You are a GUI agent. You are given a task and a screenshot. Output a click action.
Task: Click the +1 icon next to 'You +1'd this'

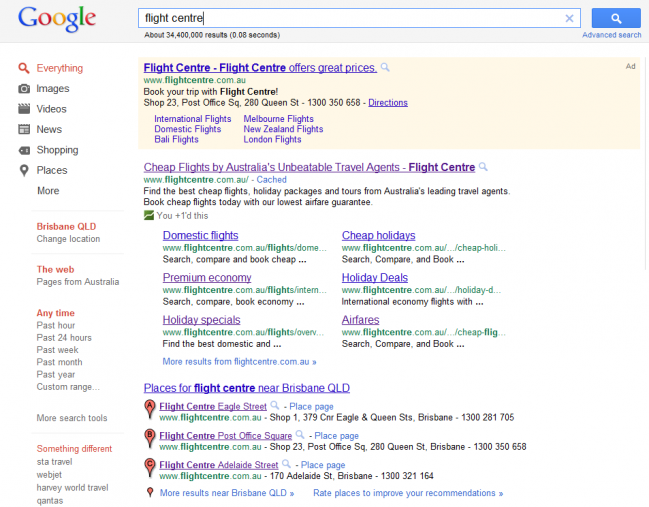(149, 215)
